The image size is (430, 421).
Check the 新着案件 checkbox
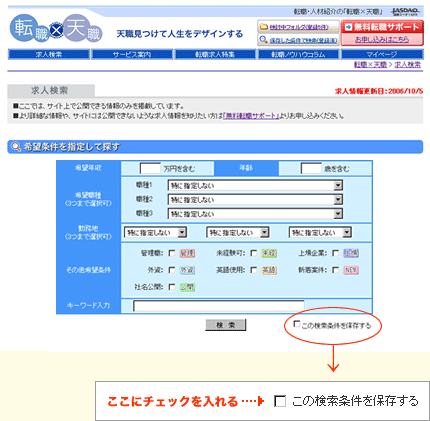[x=336, y=270]
